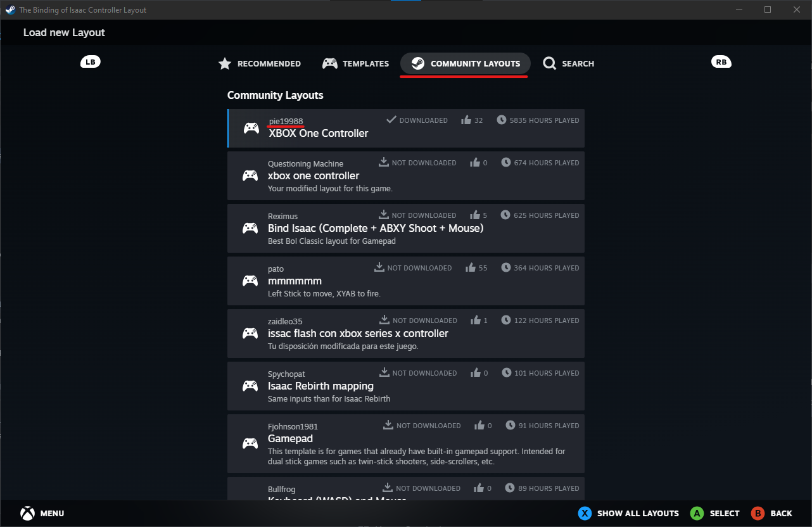Image resolution: width=812 pixels, height=527 pixels.
Task: Click 'Same inputs than for Isaac Rebirth' text
Action: (x=329, y=399)
